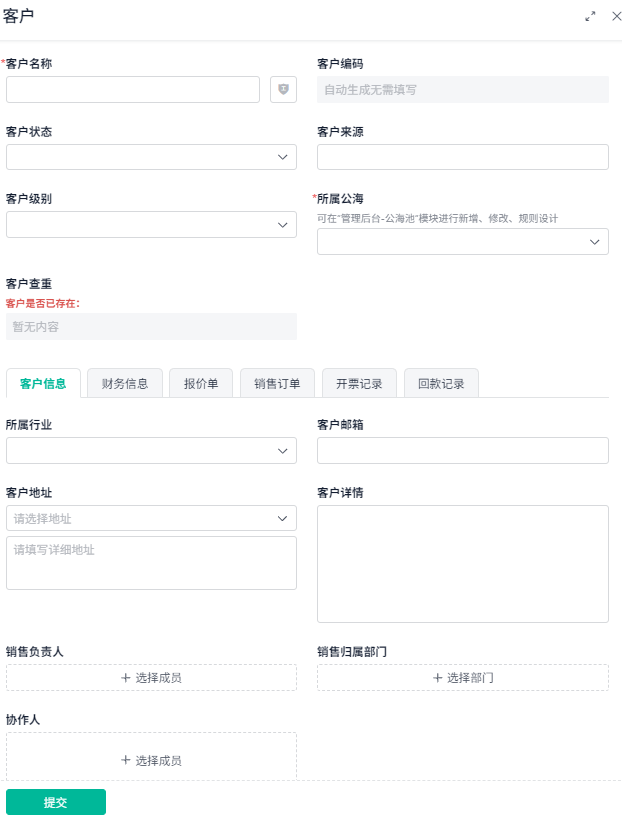Focus the 客户邮箱 input field
622x819 pixels.
462,450
